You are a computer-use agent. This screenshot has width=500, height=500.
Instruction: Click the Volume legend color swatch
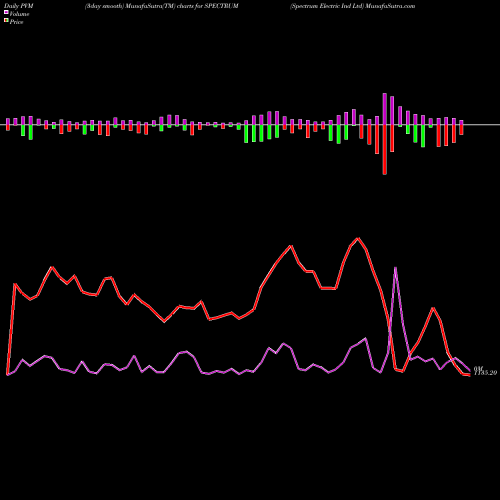(x=6, y=13)
